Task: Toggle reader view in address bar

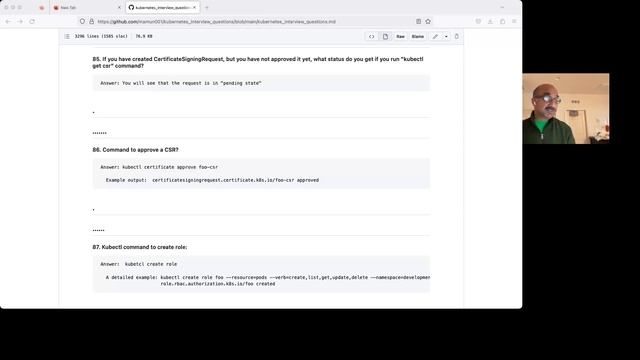Action: (418, 21)
